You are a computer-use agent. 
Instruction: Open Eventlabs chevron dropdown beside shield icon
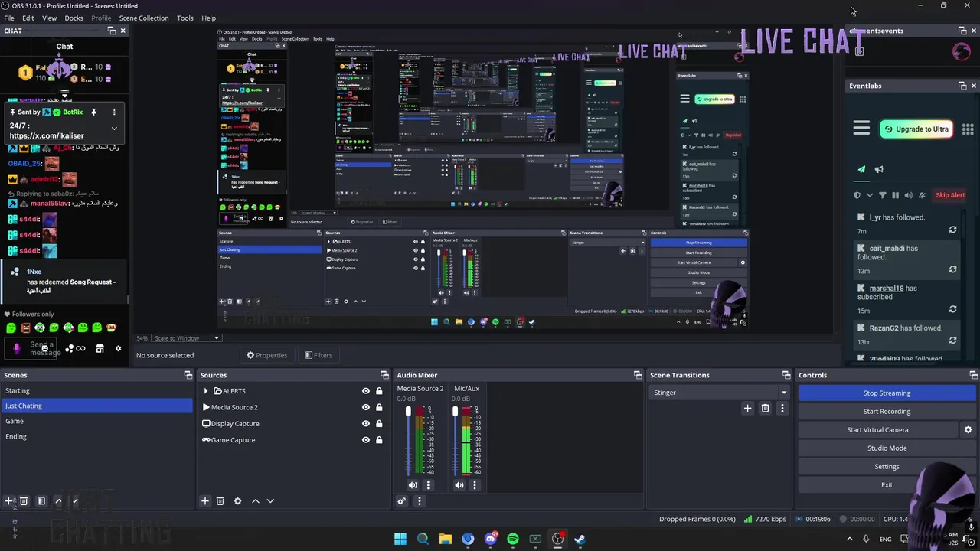(870, 195)
